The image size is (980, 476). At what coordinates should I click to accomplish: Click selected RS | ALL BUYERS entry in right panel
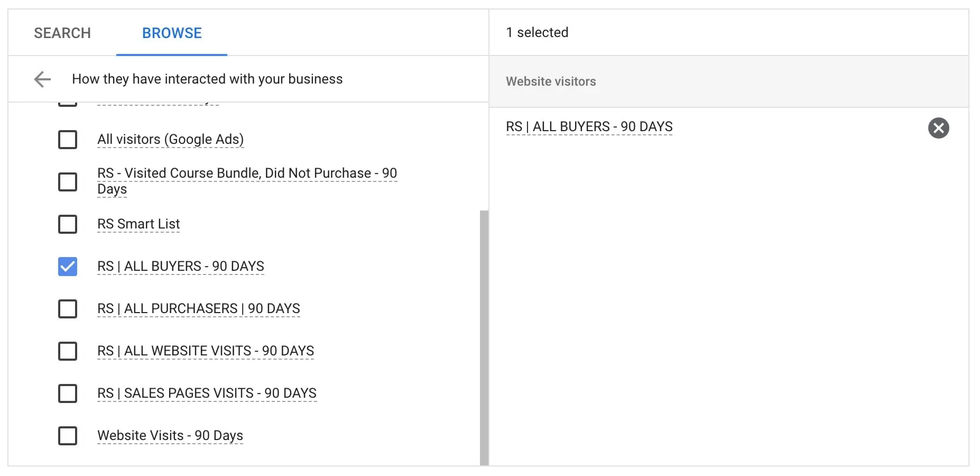click(589, 127)
